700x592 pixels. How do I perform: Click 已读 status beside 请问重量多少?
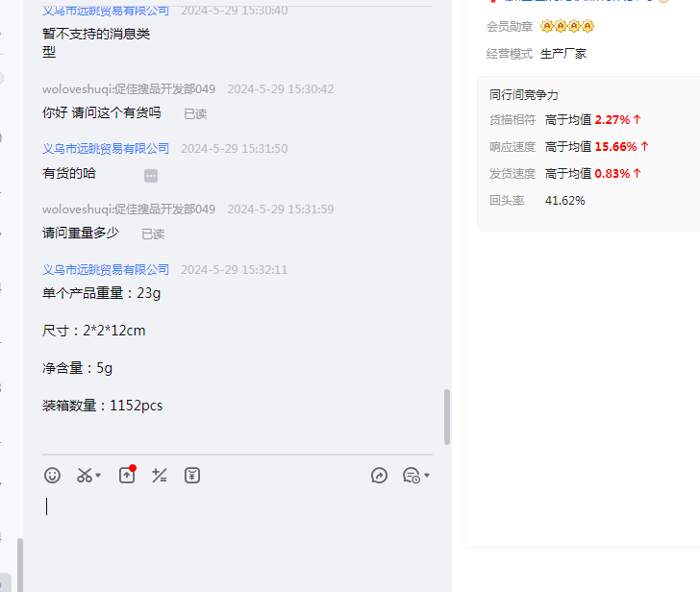click(153, 234)
